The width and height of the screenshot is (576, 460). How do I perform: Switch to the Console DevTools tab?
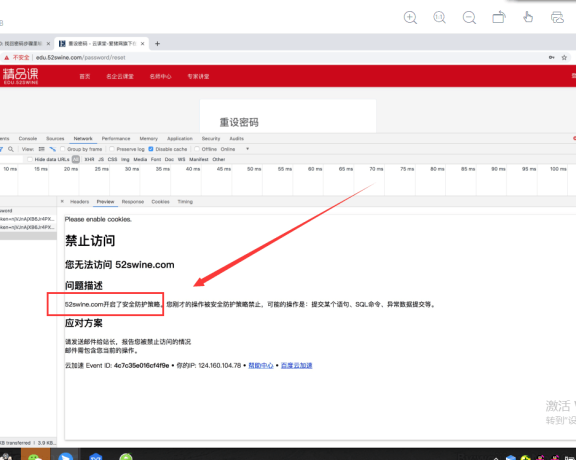pyautogui.click(x=28, y=139)
